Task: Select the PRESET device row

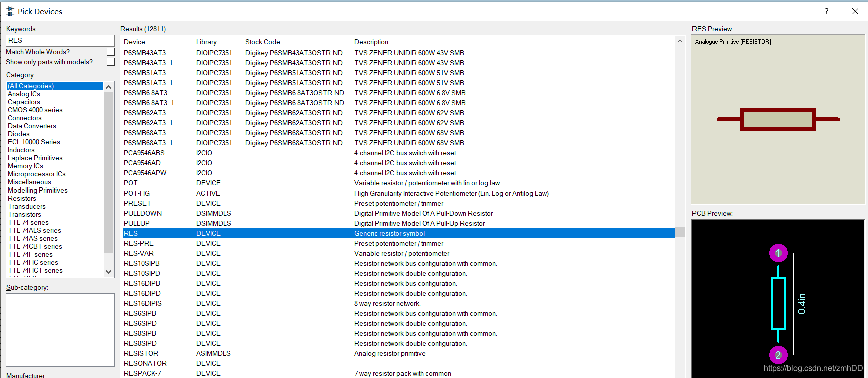Action: click(399, 203)
